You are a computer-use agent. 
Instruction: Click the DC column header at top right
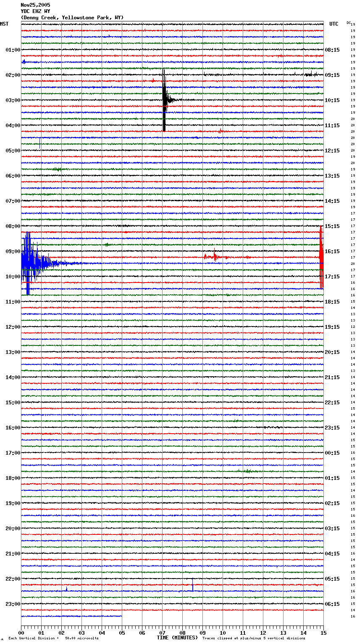[349, 23]
